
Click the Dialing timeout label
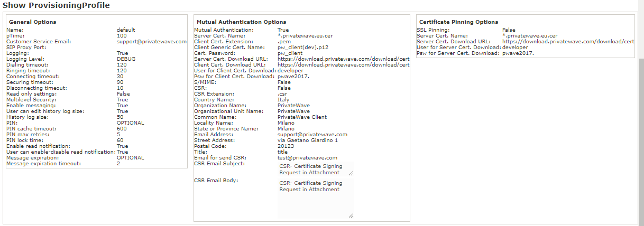tap(27, 65)
